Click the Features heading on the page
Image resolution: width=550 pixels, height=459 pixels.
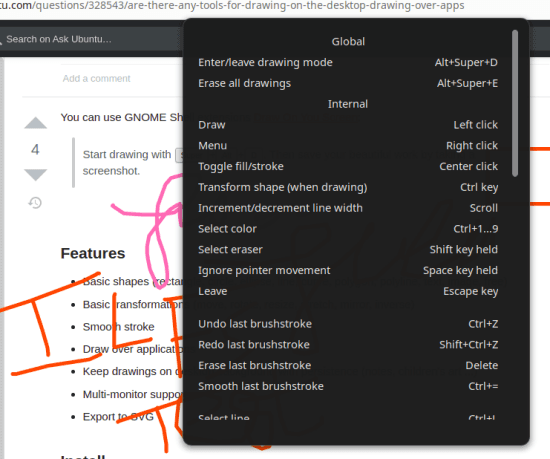[x=93, y=254]
